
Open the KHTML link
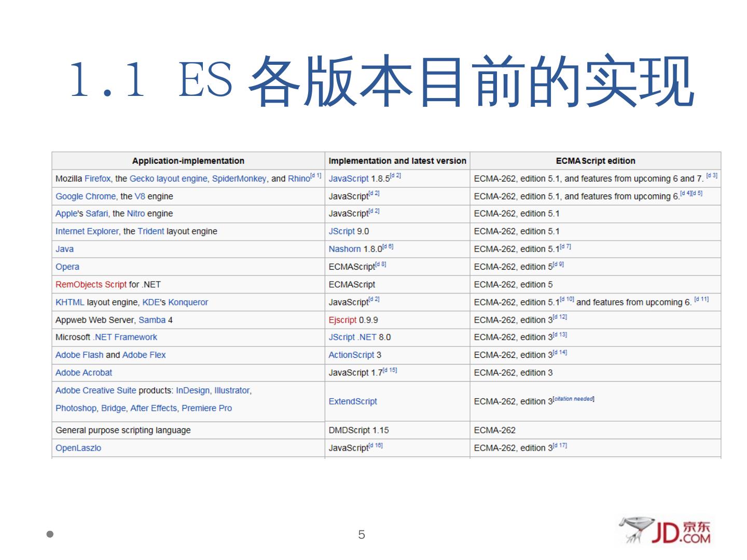pos(70,302)
